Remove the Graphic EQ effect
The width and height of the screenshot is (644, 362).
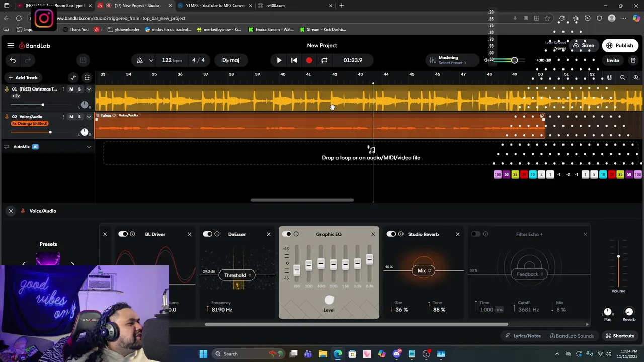tap(373, 234)
